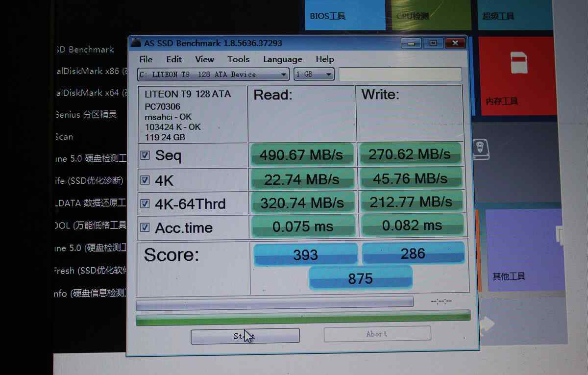Image resolution: width=588 pixels, height=375 pixels.
Task: Click the empty text field beside the size dropdown
Action: tap(400, 75)
